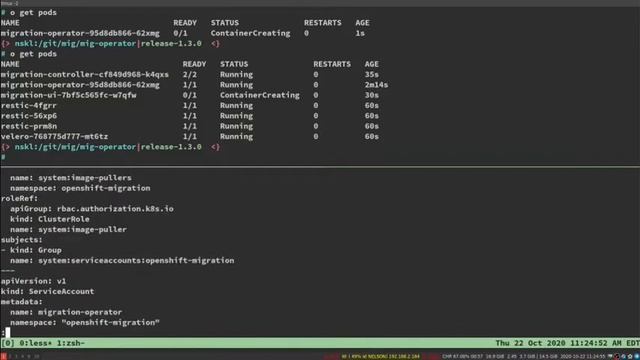
Task: Click the red workspace 1 button
Action: point(3,356)
